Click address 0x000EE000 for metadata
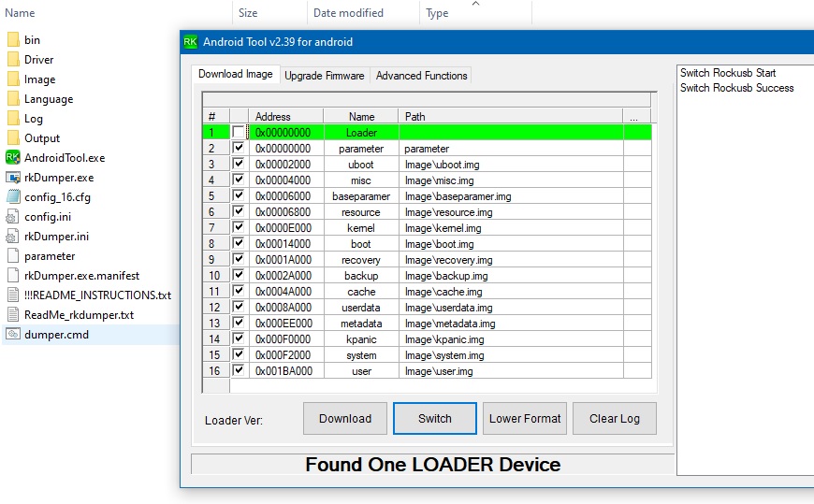Screen dimensions: 814x504 point(286,324)
